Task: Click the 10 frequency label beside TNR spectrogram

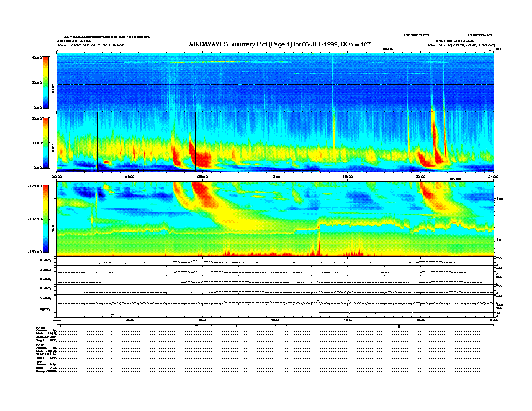Action: click(x=499, y=240)
